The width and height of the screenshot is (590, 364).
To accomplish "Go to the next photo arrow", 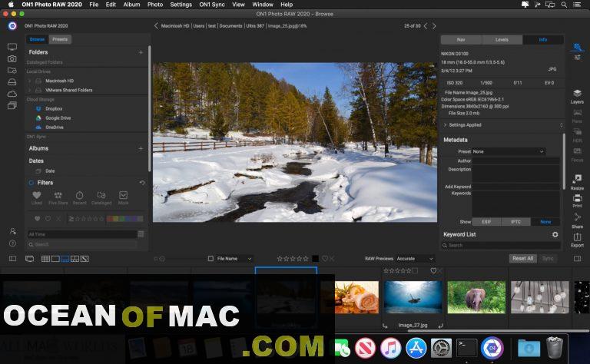I will point(434,26).
